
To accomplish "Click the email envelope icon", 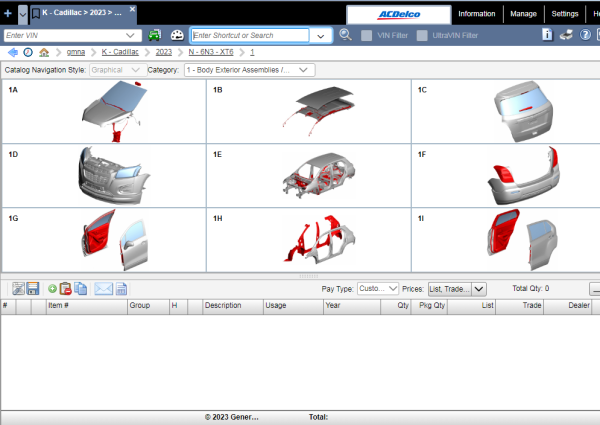I will point(103,288).
